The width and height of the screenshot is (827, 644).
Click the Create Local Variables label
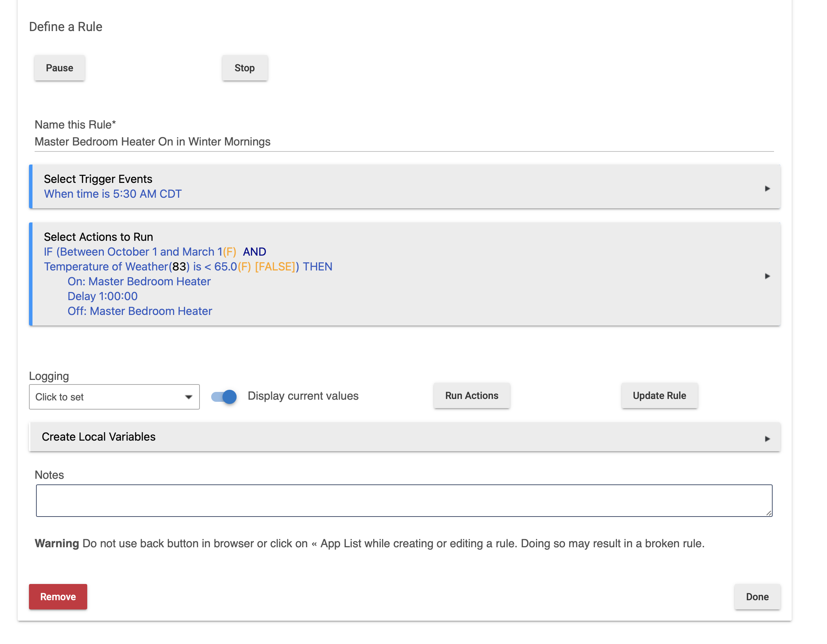[x=99, y=436]
